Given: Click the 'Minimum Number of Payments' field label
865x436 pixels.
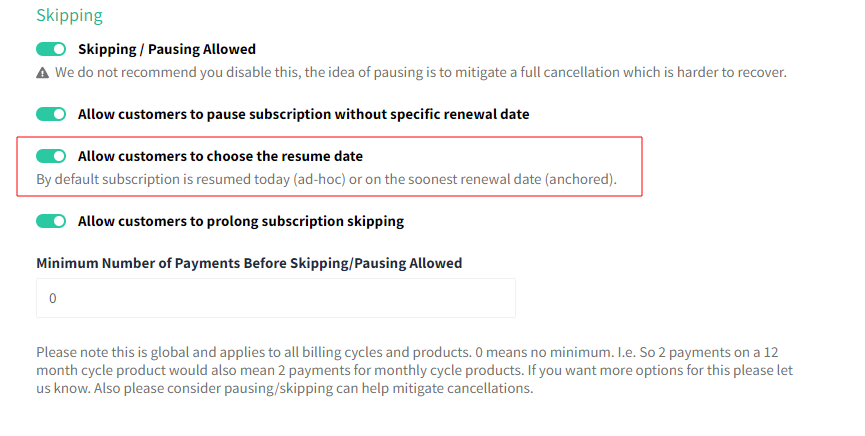Looking at the screenshot, I should pos(249,263).
